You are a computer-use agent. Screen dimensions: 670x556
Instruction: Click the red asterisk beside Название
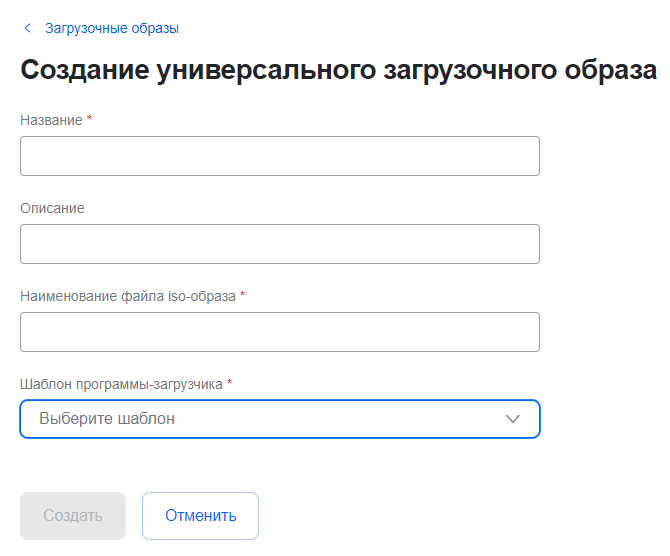tap(90, 119)
